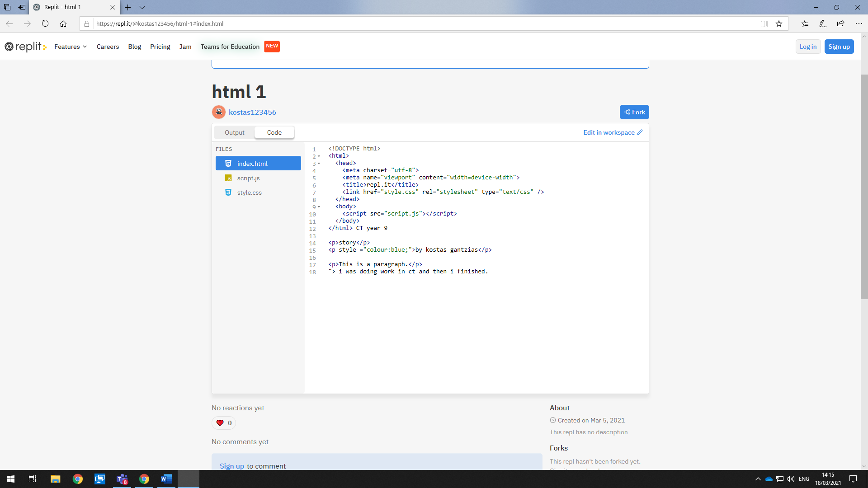
Task: Click the kostas123456 avatar image
Action: (219, 112)
